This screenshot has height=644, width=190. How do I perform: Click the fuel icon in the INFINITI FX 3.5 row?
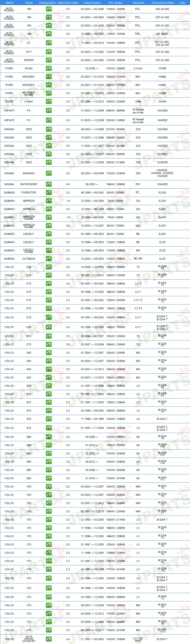pos(49,110)
